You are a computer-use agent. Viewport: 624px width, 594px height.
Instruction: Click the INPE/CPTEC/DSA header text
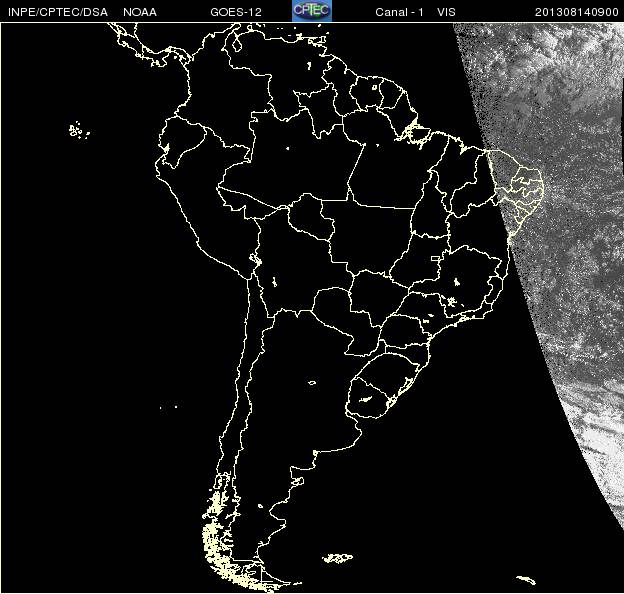pos(58,12)
